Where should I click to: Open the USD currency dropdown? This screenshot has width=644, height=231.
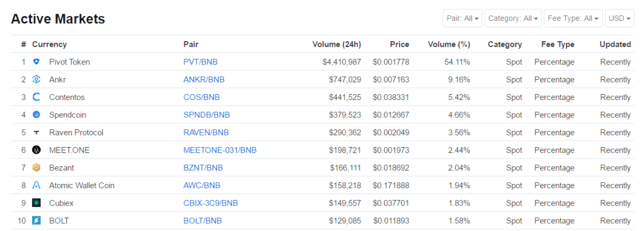click(620, 18)
